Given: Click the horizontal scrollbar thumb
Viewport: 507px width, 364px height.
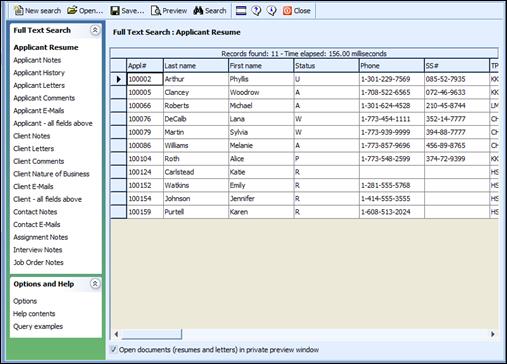Looking at the screenshot, I should [151, 334].
